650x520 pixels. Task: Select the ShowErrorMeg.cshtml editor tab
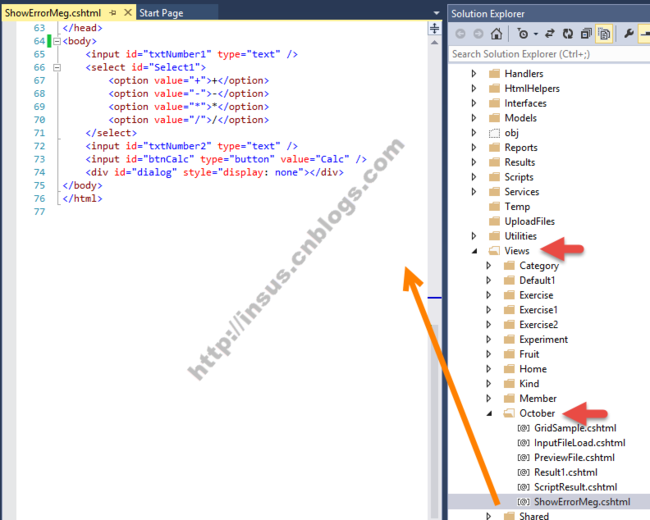53,13
